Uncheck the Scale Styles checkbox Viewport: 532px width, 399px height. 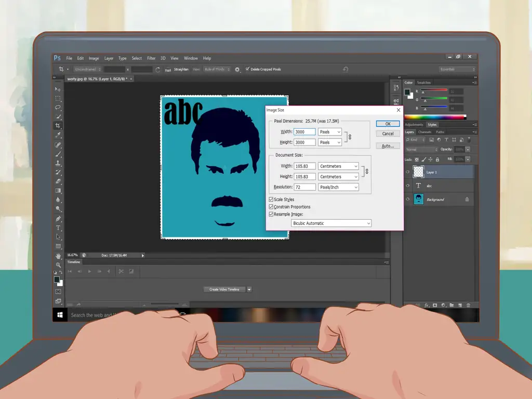point(271,199)
